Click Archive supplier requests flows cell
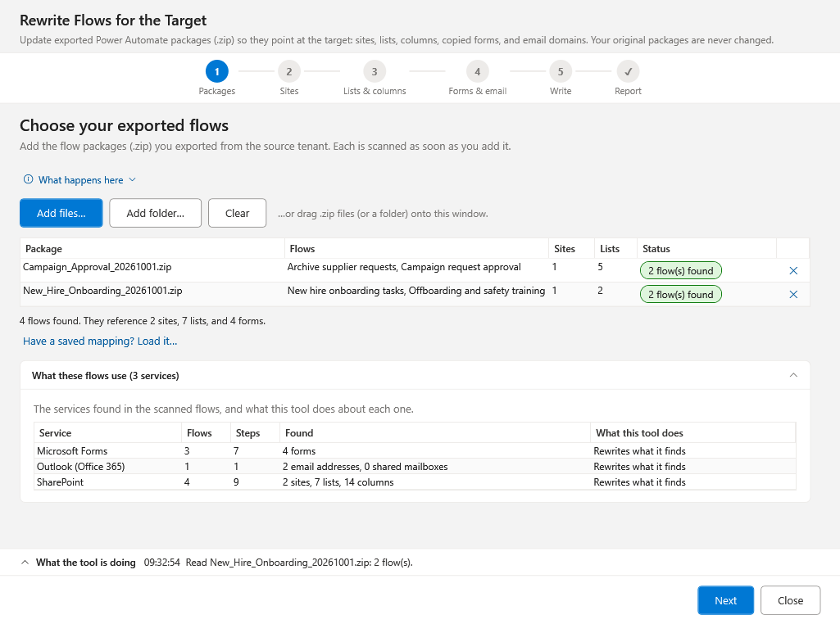 pyautogui.click(x=404, y=266)
